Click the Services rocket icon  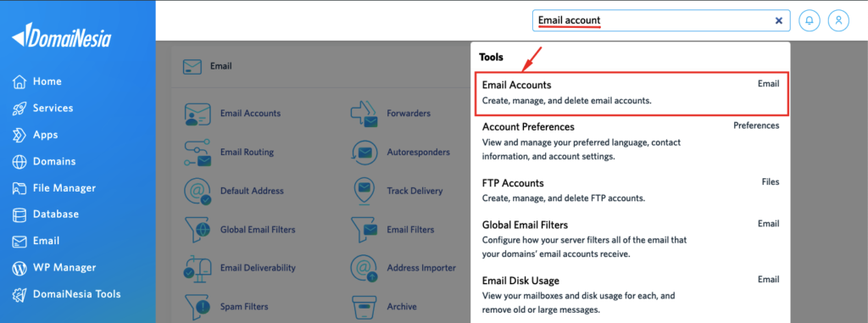(x=19, y=109)
